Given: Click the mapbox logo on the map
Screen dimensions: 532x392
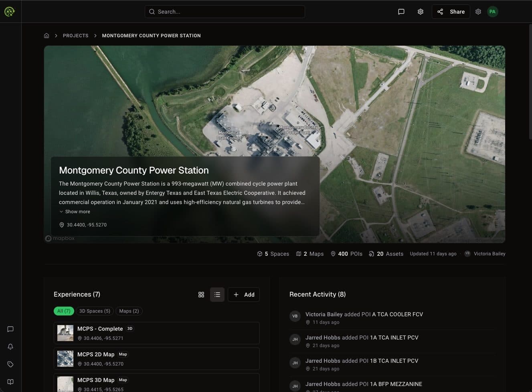Looking at the screenshot, I should [x=60, y=238].
